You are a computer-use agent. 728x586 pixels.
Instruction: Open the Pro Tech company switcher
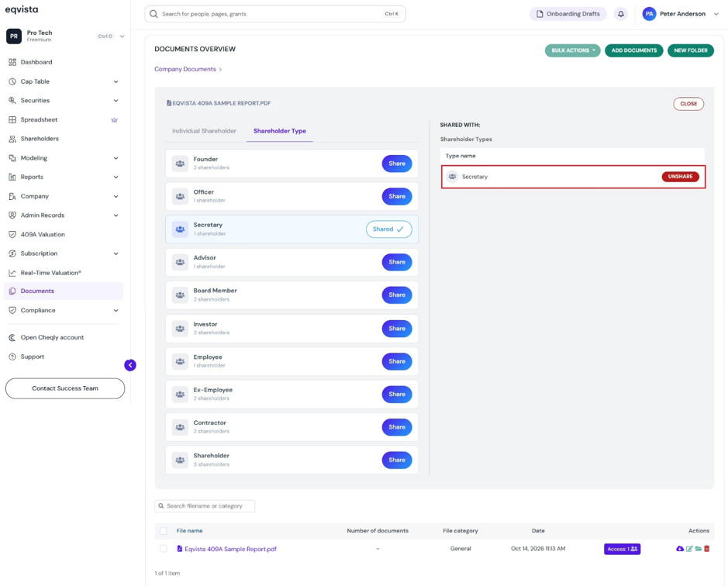click(x=65, y=36)
